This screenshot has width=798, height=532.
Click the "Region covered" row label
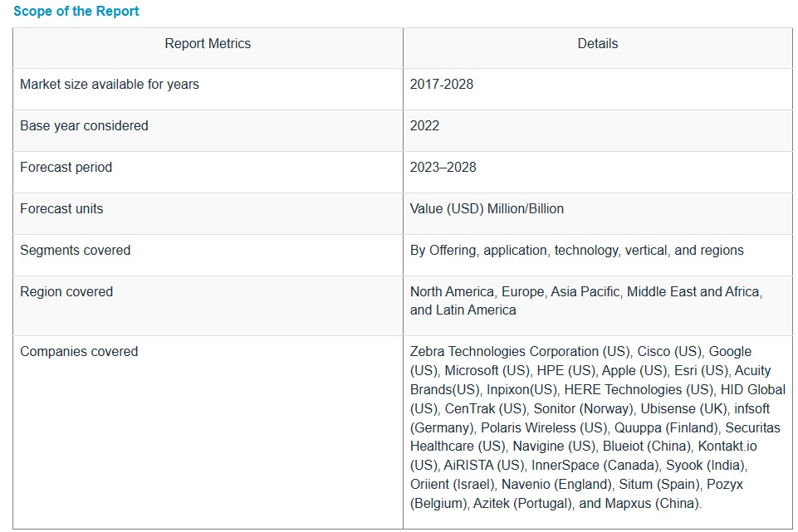click(66, 291)
